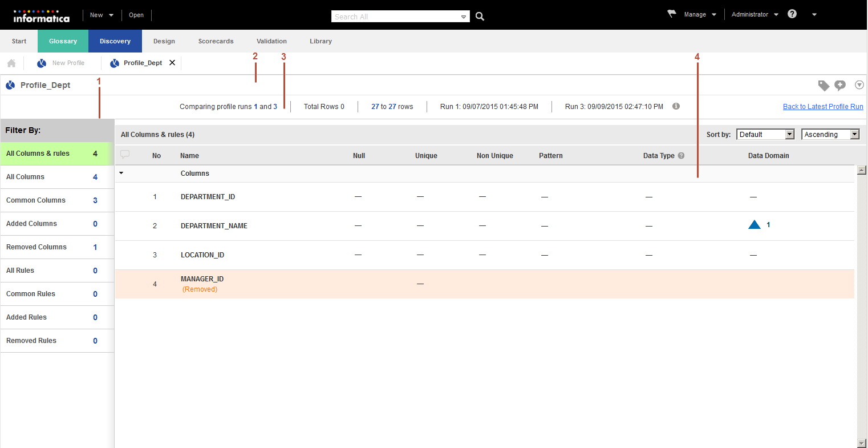This screenshot has width=868, height=448.
Task: Close the Profile_Dept tab
Action: (x=172, y=63)
